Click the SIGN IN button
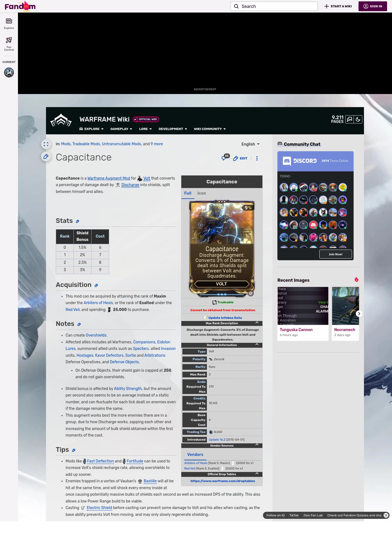392x545 pixels. tap(373, 6)
